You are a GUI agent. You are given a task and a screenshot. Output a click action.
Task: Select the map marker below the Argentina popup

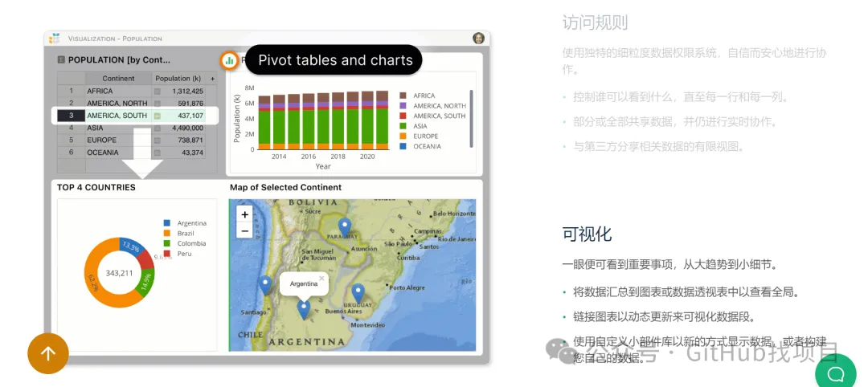coord(303,310)
